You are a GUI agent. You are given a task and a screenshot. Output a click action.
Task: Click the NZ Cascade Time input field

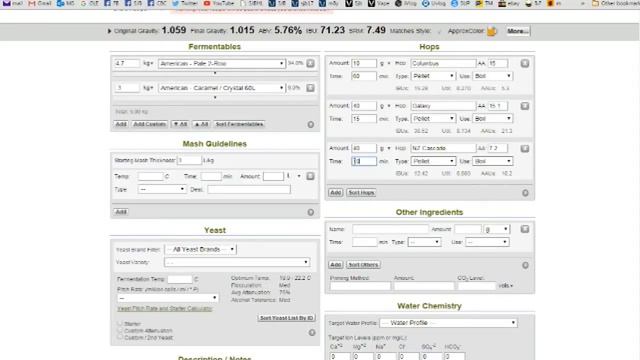[364, 161]
